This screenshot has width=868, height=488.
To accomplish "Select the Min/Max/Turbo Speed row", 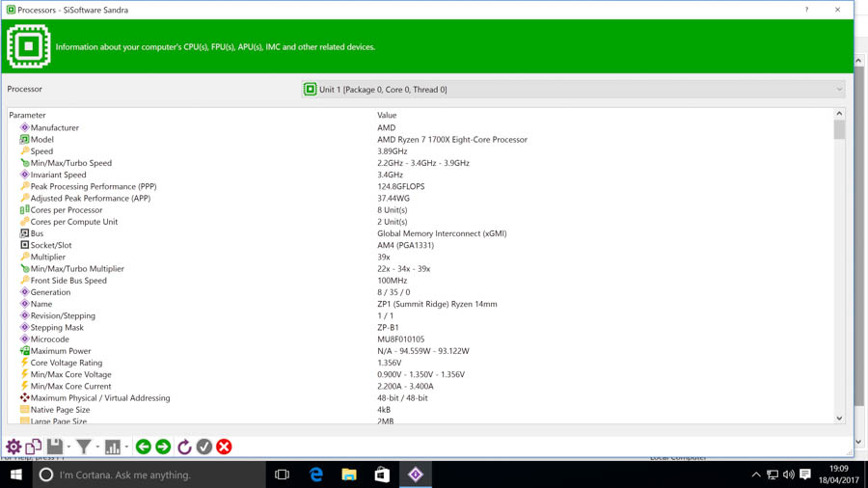I will (x=420, y=163).
